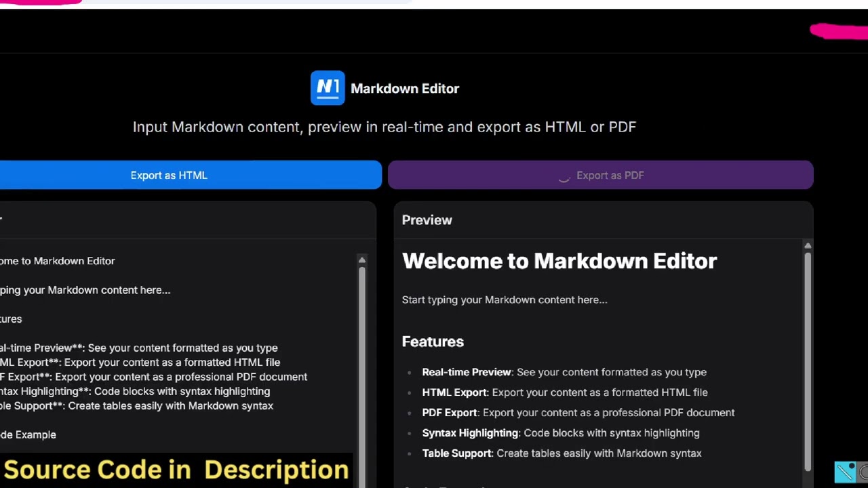Click the preview scrollbar up arrow
This screenshot has width=868, height=488.
[x=808, y=245]
